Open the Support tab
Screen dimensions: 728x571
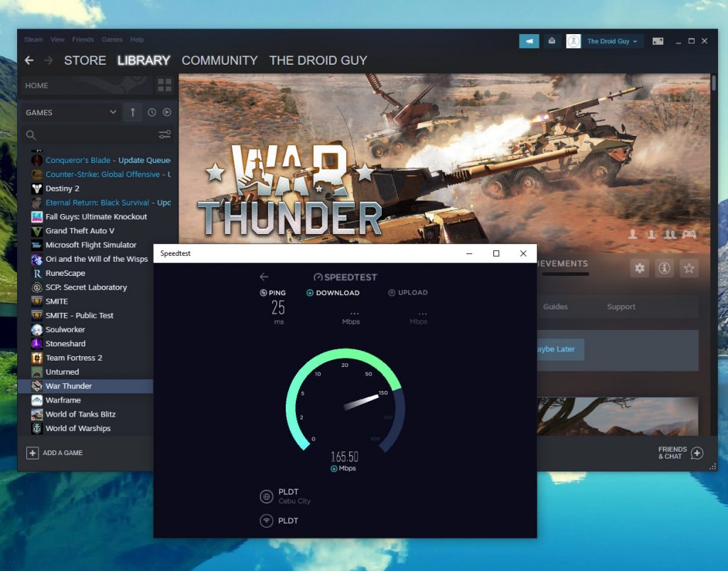coord(621,307)
